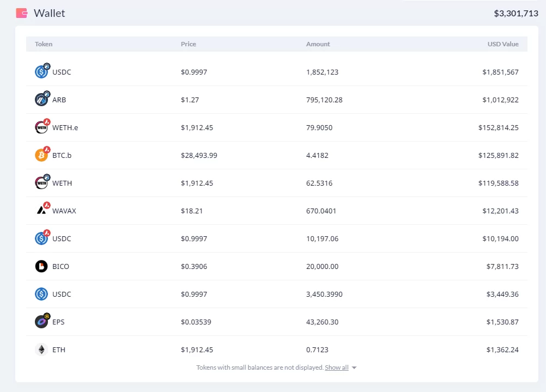Image resolution: width=546 pixels, height=392 pixels.
Task: Click the Wallet section title text
Action: [x=50, y=13]
